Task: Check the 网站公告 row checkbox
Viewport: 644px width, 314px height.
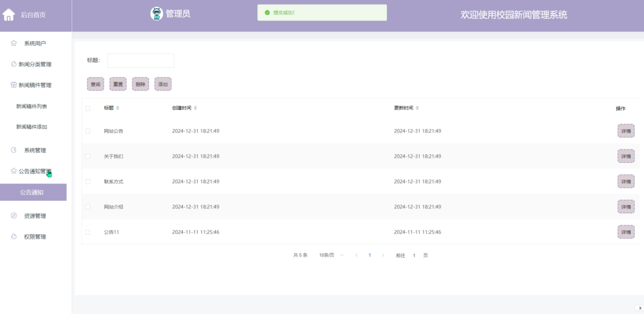Action: tap(88, 131)
